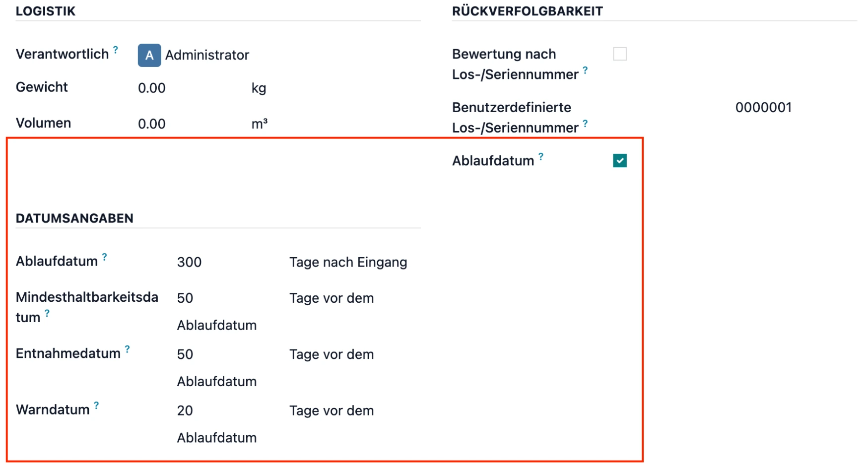Select the Administrator user link
The height and width of the screenshot is (473, 868).
coord(207,55)
